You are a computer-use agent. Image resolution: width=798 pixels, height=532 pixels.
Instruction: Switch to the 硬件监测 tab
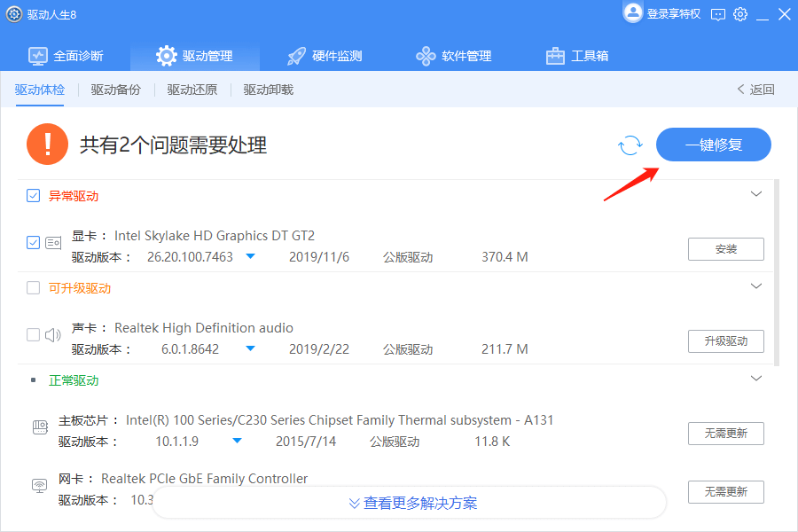pyautogui.click(x=325, y=56)
